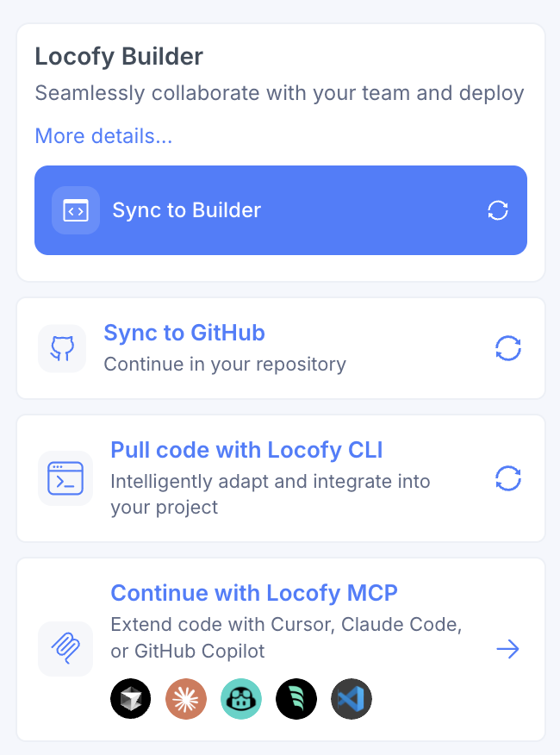Select the Windsurf logo
The height and width of the screenshot is (755, 560).
coord(296,699)
